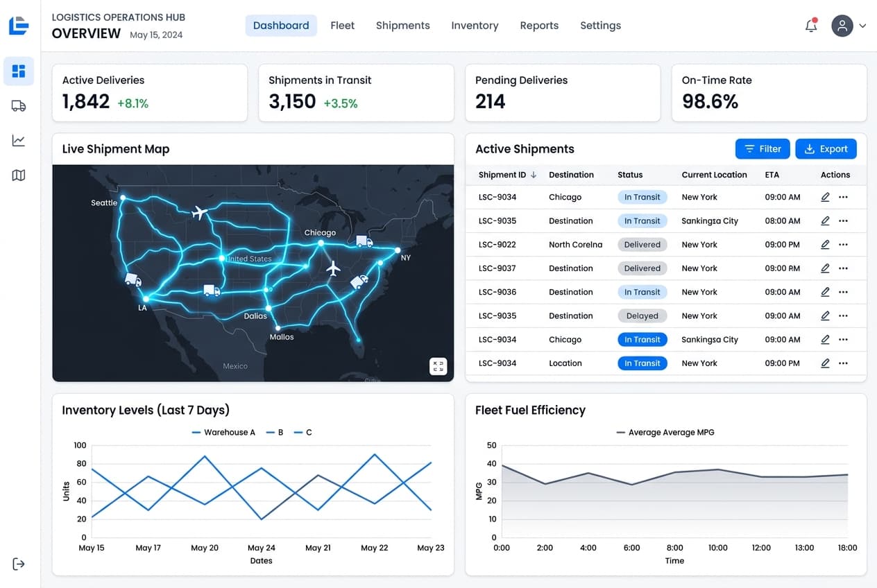Open the Active Deliveries card

(x=150, y=93)
